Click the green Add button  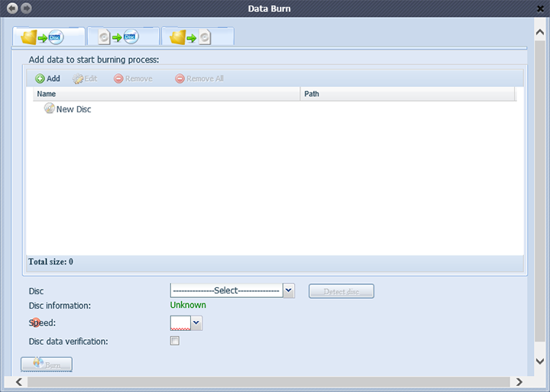point(47,79)
